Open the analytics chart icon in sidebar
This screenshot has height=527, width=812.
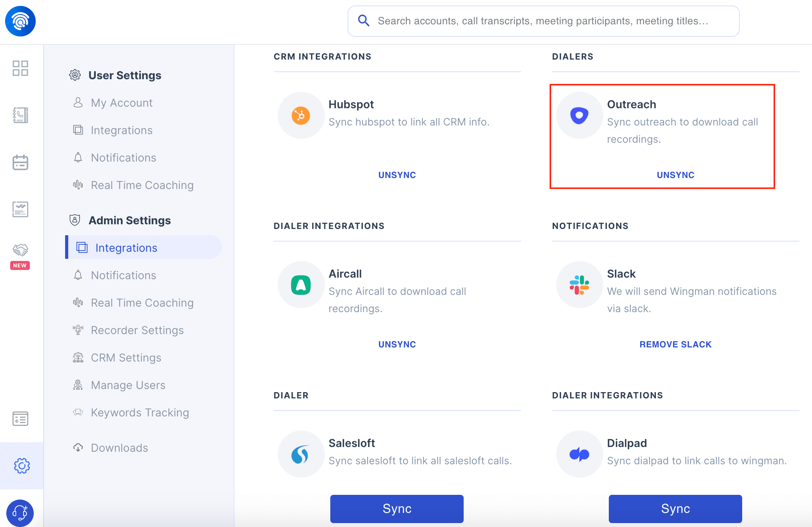[x=20, y=209]
